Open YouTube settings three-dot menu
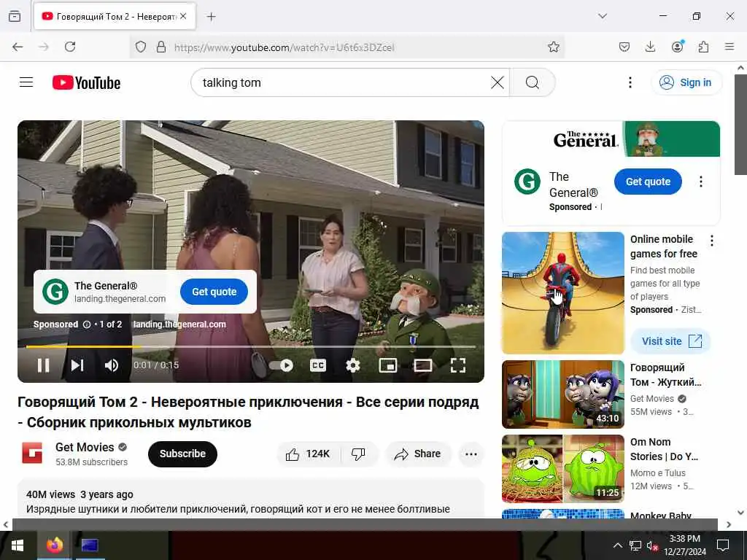Viewport: 747px width, 560px height. 630,82
